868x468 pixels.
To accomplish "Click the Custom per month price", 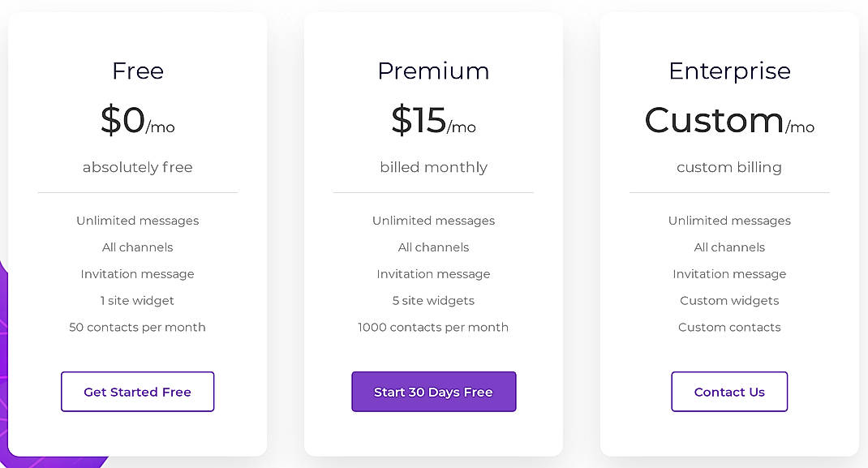I will click(x=728, y=122).
